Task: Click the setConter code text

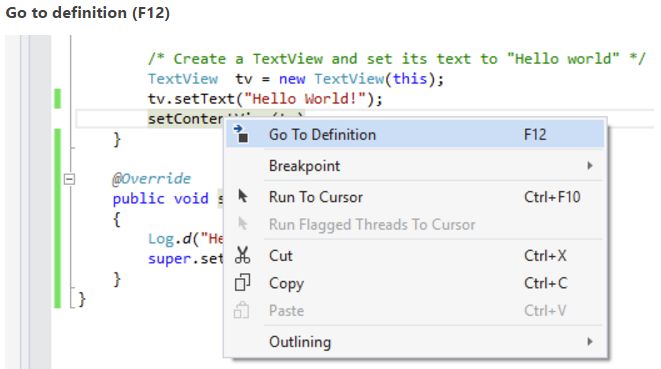Action: [x=185, y=119]
